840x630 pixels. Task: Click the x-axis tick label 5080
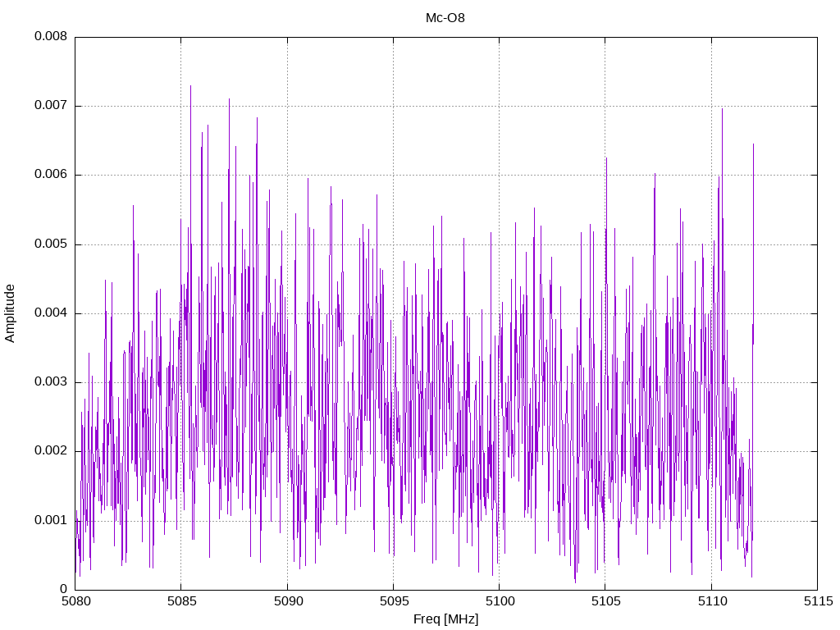tap(76, 601)
